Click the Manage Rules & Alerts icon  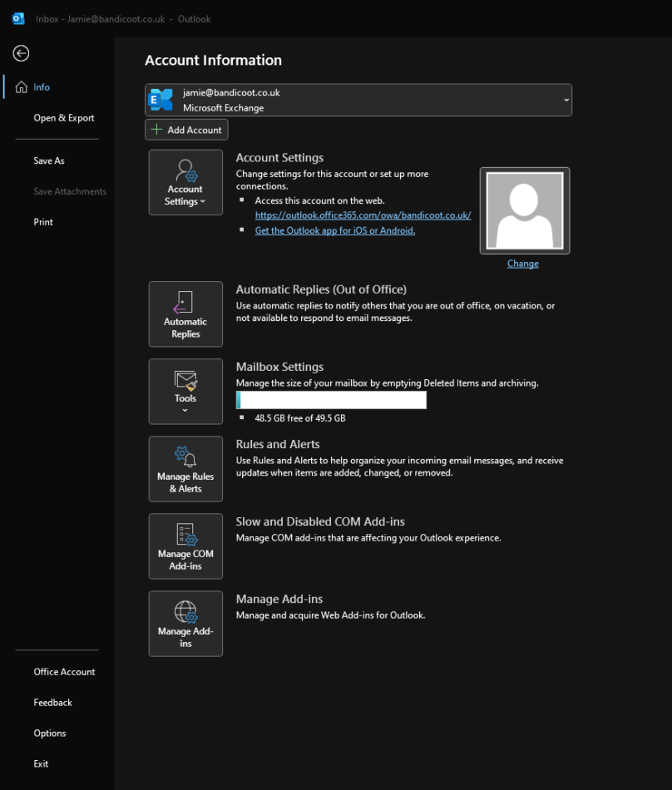click(x=185, y=455)
